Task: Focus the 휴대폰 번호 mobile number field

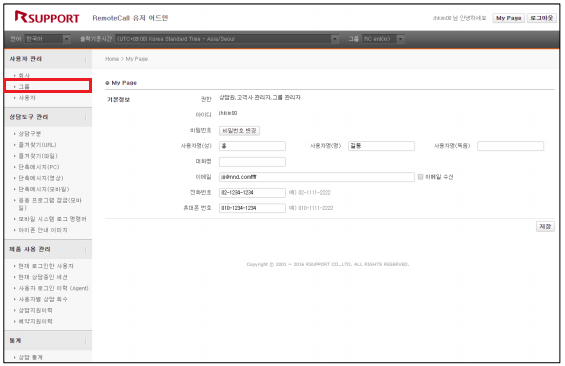Action: (252, 208)
